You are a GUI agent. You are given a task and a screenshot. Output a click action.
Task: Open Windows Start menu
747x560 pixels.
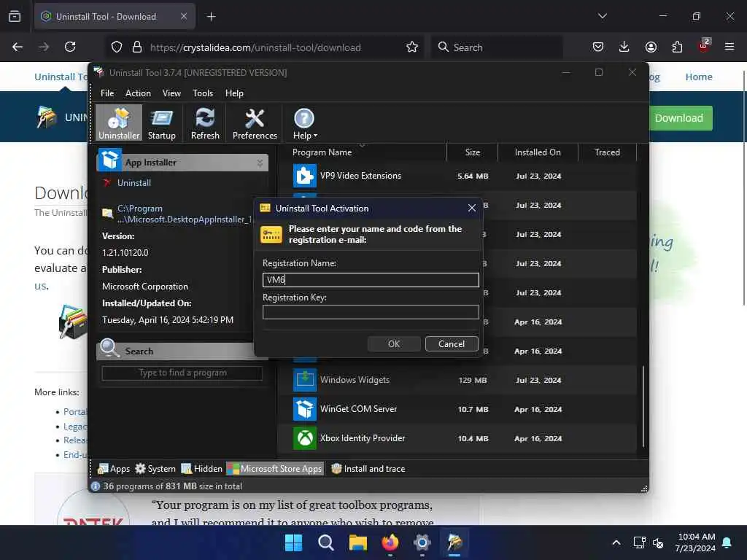[x=293, y=542]
